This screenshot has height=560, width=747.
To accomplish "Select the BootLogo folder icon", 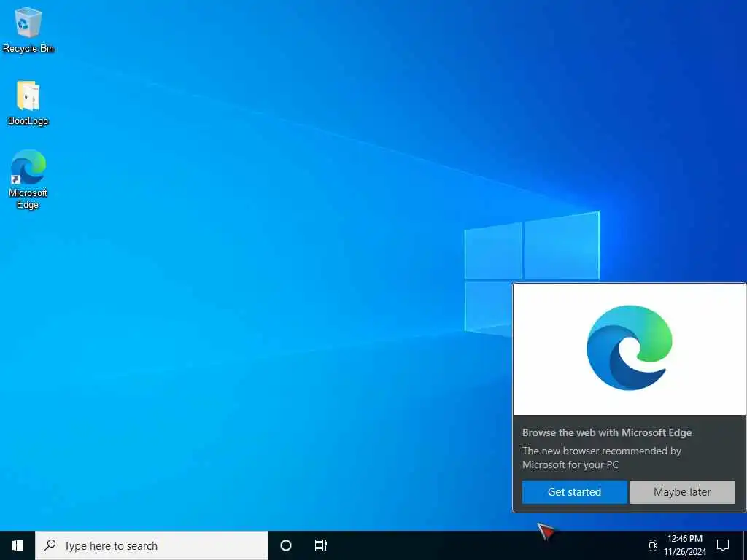I will pos(28,103).
